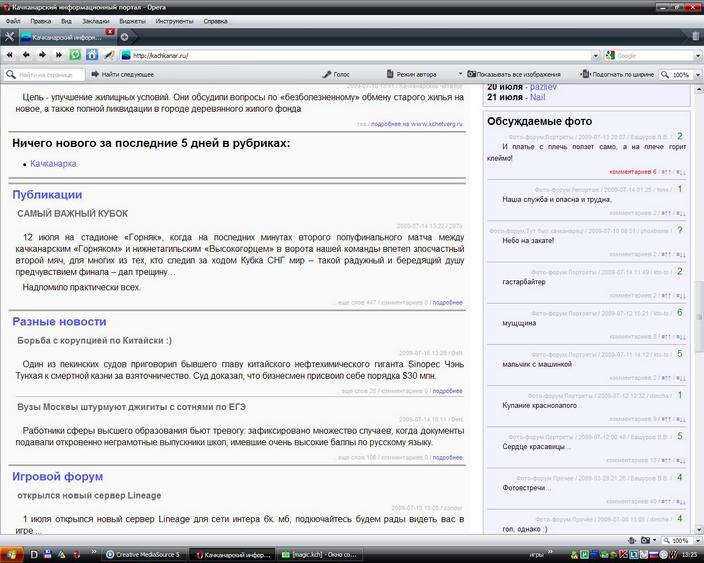Open the Публикации section heading link

pos(47,194)
